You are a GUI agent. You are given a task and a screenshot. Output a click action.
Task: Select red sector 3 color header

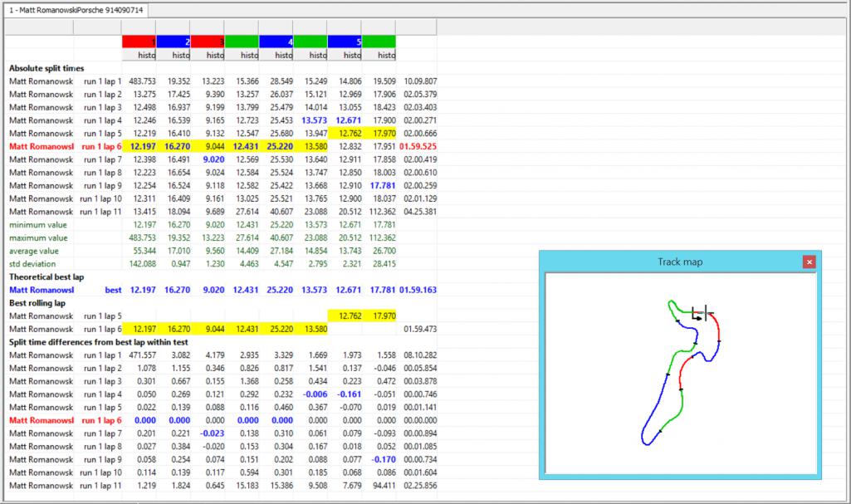coord(208,41)
